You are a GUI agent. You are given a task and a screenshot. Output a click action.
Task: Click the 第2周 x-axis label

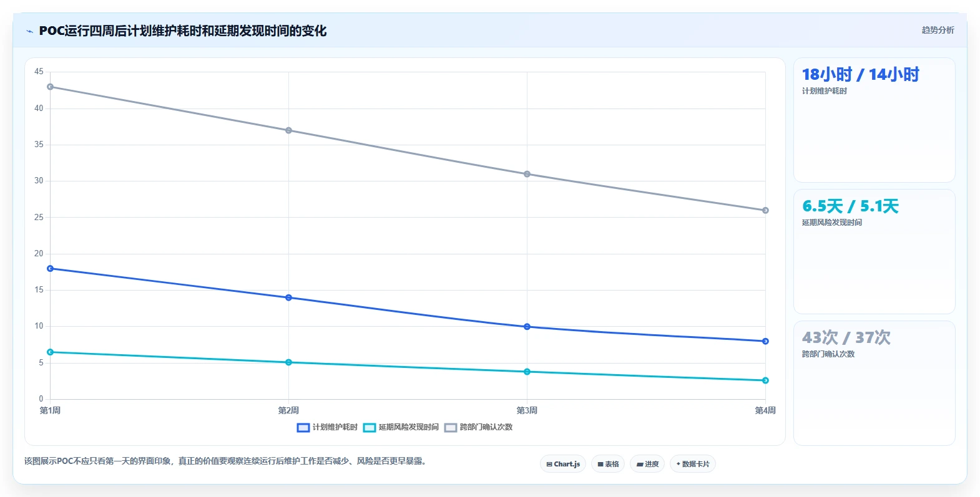pyautogui.click(x=288, y=410)
